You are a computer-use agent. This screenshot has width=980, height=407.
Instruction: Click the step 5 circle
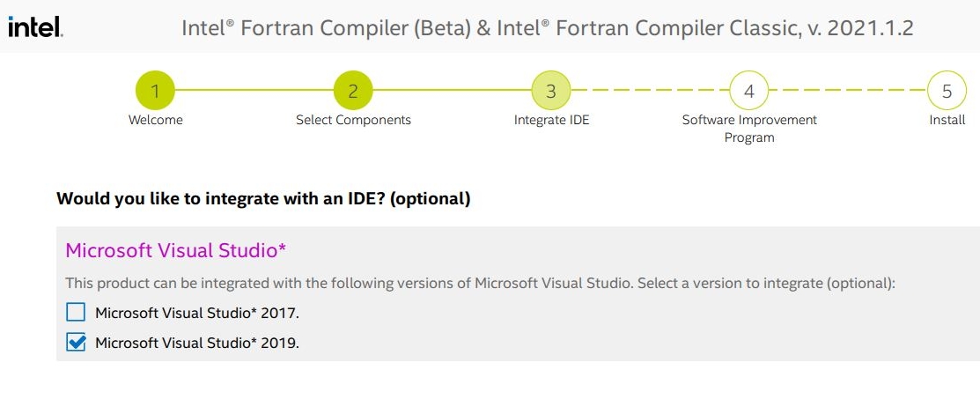[x=947, y=91]
